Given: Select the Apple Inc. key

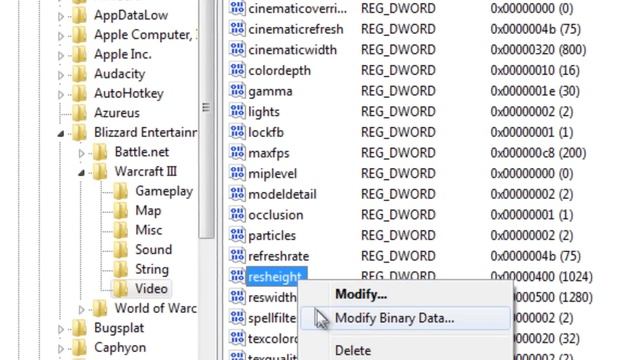Looking at the screenshot, I should pos(122,54).
